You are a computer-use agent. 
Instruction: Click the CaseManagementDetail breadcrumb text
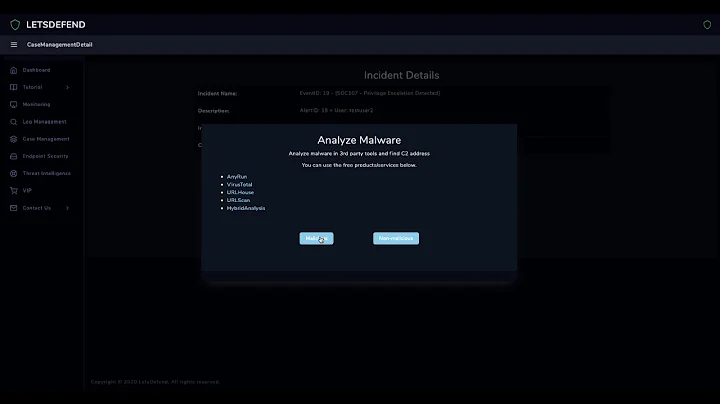point(60,45)
